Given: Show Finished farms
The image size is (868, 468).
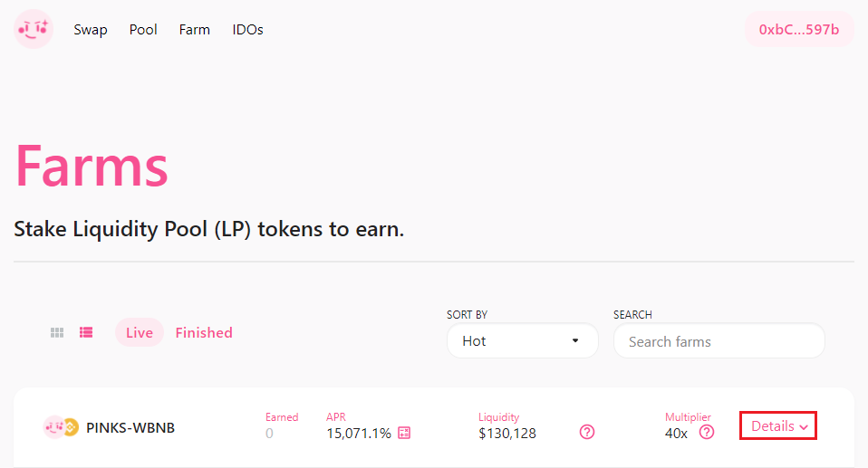Looking at the screenshot, I should pyautogui.click(x=204, y=333).
